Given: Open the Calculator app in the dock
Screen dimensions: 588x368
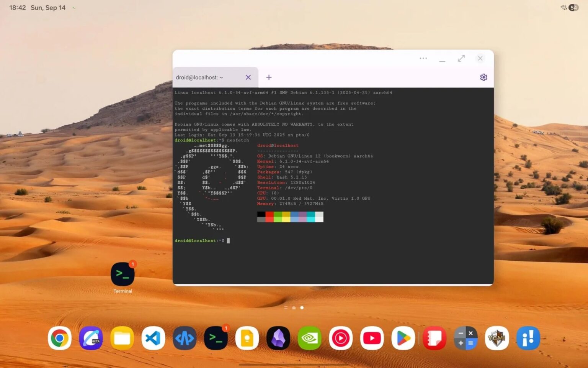Looking at the screenshot, I should [x=466, y=338].
